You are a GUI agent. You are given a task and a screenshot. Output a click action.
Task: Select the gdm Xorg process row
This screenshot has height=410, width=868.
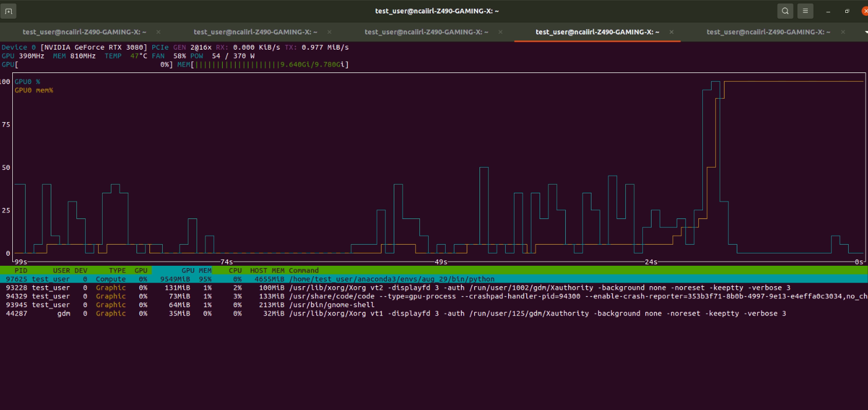(x=233, y=313)
